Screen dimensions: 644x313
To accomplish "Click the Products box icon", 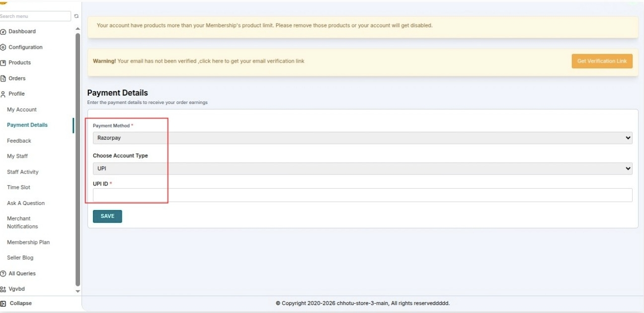I will [3, 63].
